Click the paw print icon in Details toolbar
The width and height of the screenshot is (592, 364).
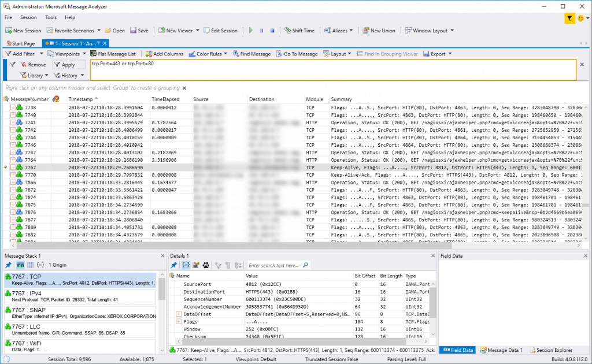coord(206,265)
